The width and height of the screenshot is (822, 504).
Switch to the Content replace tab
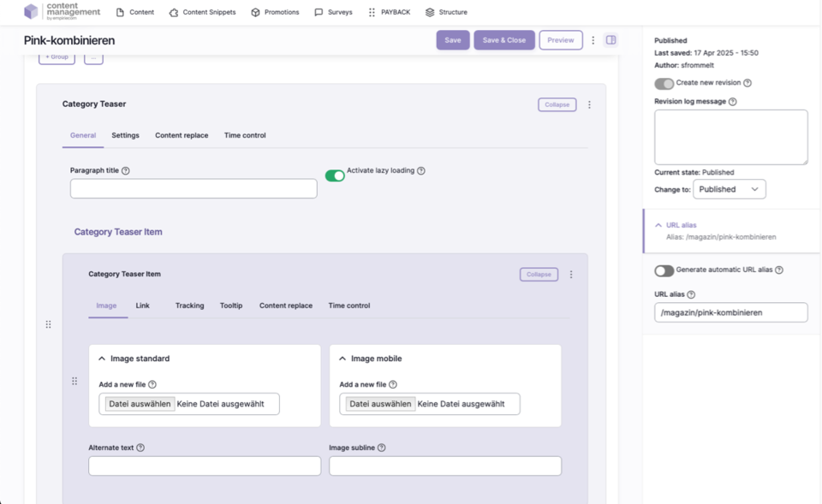[182, 135]
